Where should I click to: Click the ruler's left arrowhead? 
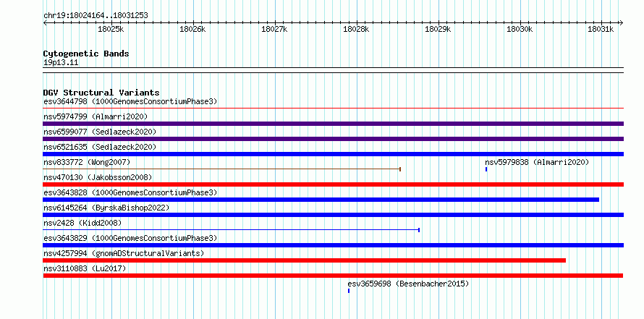45,23
